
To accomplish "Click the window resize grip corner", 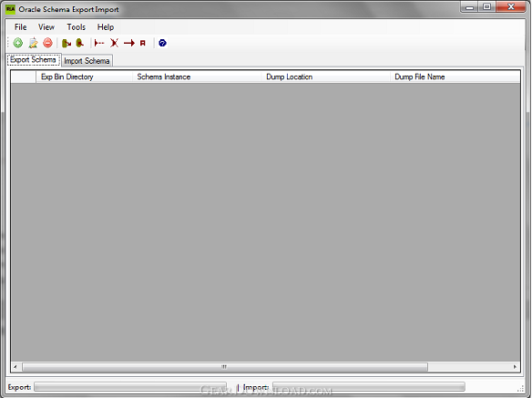I will (x=520, y=389).
